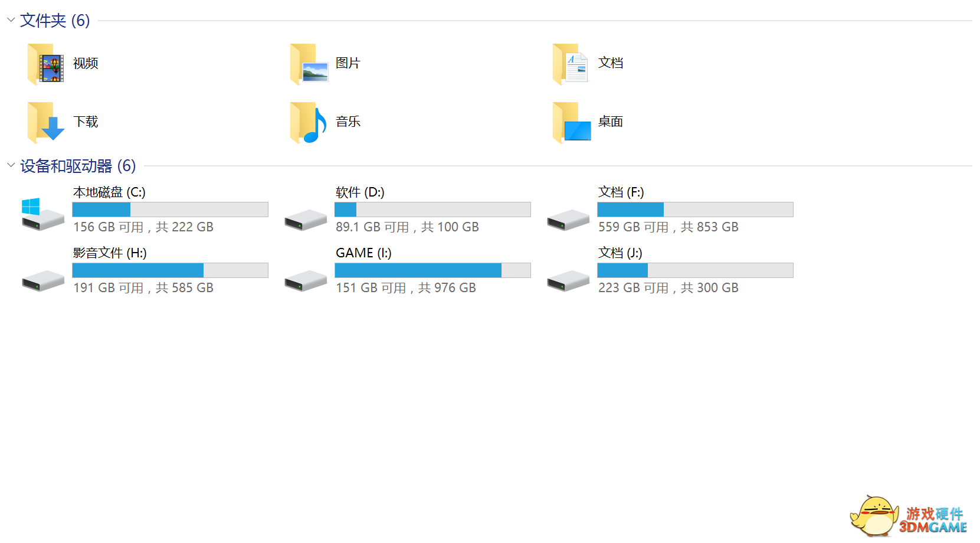Click the C: drive usage bar

pos(170,210)
